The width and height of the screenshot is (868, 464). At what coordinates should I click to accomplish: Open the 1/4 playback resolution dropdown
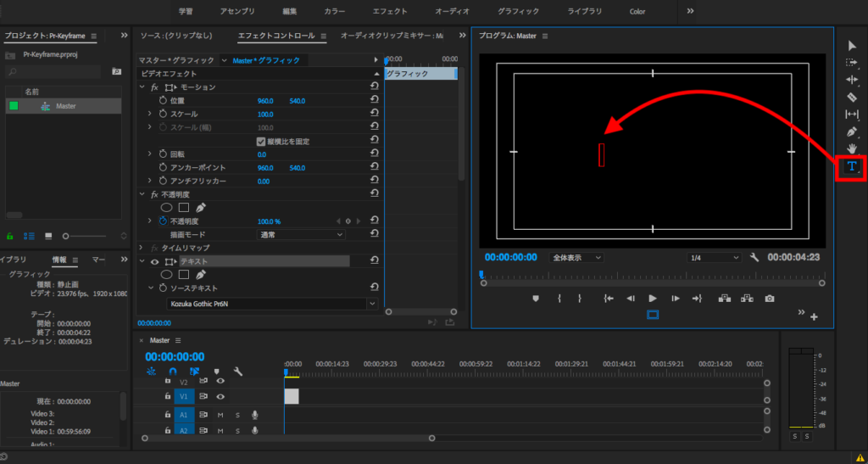(713, 257)
